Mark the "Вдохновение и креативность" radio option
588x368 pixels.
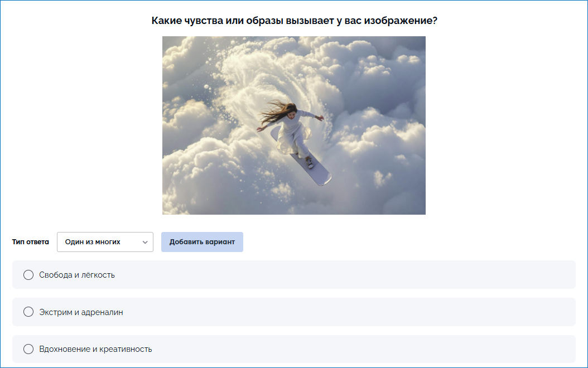point(28,349)
